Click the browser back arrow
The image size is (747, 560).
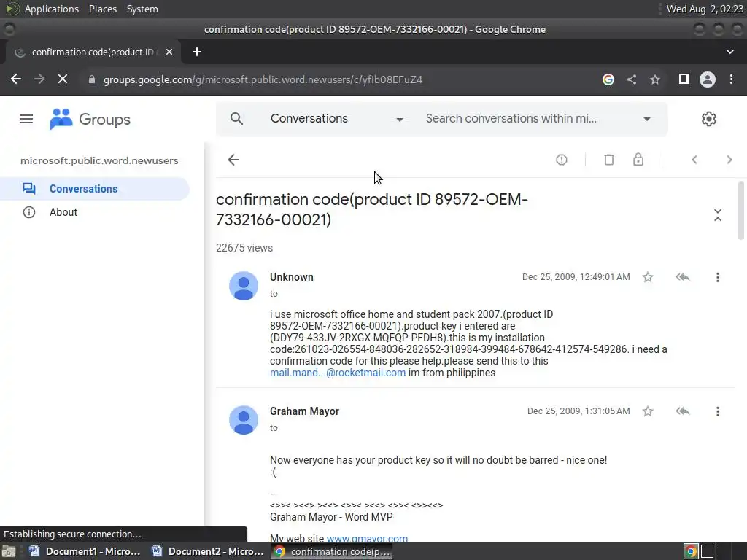click(16, 79)
